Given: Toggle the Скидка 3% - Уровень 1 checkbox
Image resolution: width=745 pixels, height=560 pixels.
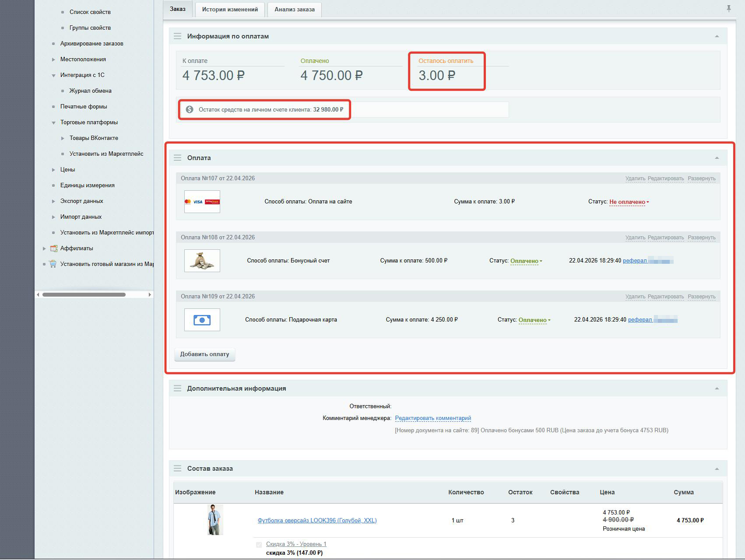Looking at the screenshot, I should 259,545.
